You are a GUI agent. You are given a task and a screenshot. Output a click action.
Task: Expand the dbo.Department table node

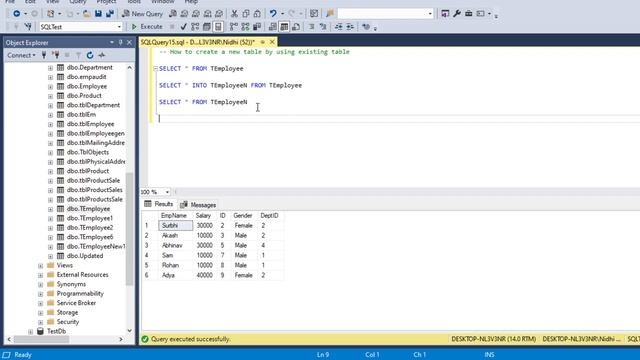(50, 68)
